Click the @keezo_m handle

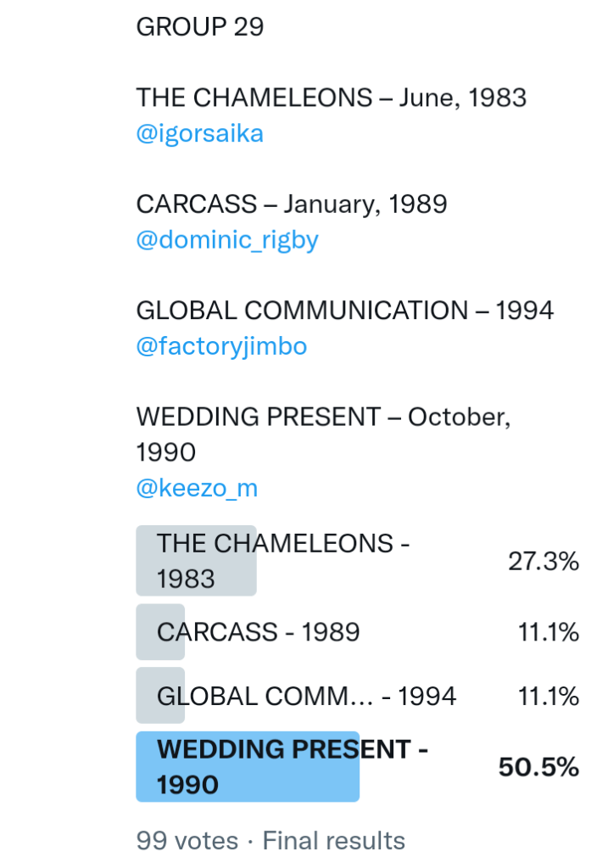(x=197, y=488)
